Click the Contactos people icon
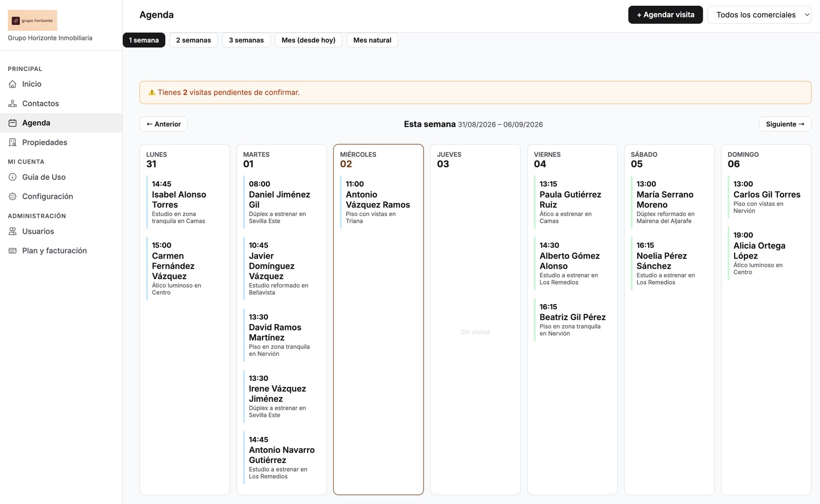The width and height of the screenshot is (820, 504). pyautogui.click(x=13, y=103)
